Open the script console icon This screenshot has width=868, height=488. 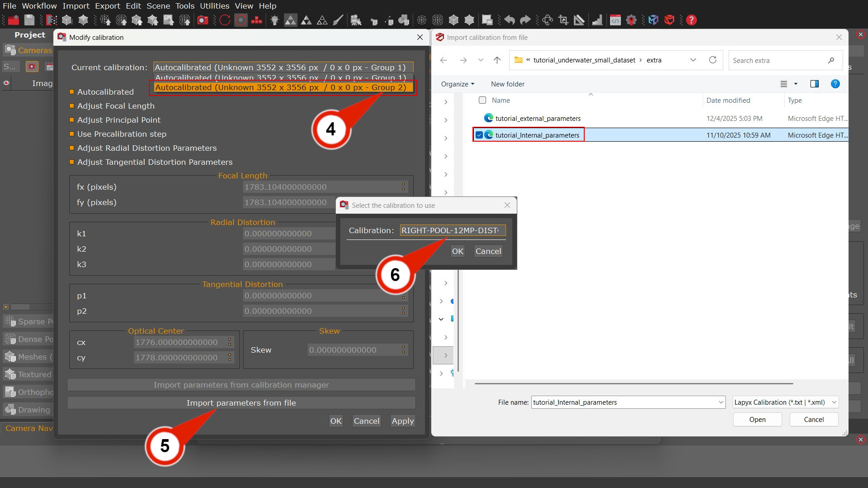615,20
